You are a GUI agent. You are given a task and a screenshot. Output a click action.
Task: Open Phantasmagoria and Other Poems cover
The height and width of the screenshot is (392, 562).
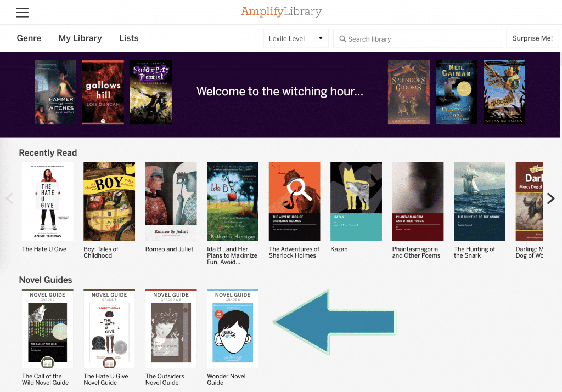418,202
